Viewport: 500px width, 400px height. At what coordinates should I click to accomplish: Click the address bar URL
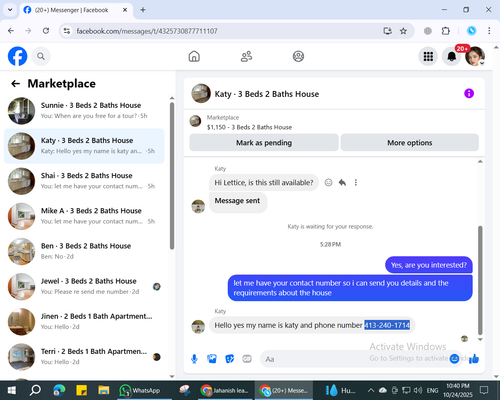pyautogui.click(x=147, y=31)
